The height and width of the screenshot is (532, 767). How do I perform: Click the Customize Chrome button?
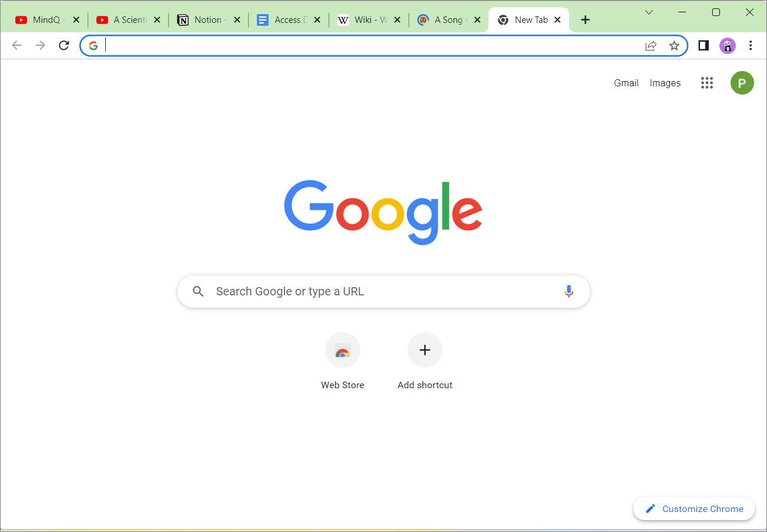pyautogui.click(x=694, y=509)
